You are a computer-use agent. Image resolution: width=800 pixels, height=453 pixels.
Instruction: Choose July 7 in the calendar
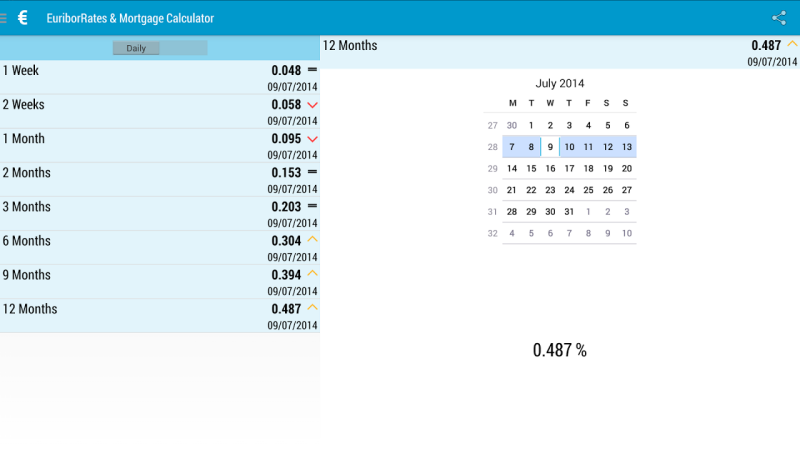click(x=512, y=147)
